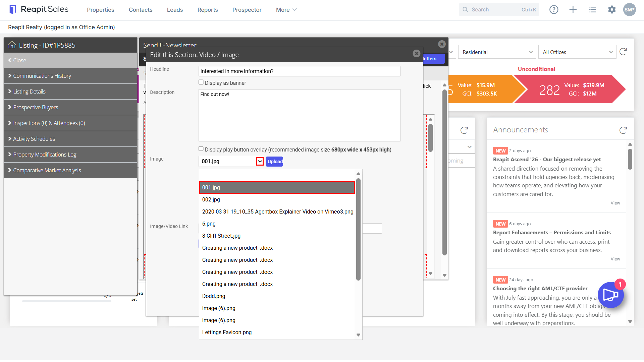Click the refresh icon beside All Offices

pyautogui.click(x=623, y=52)
